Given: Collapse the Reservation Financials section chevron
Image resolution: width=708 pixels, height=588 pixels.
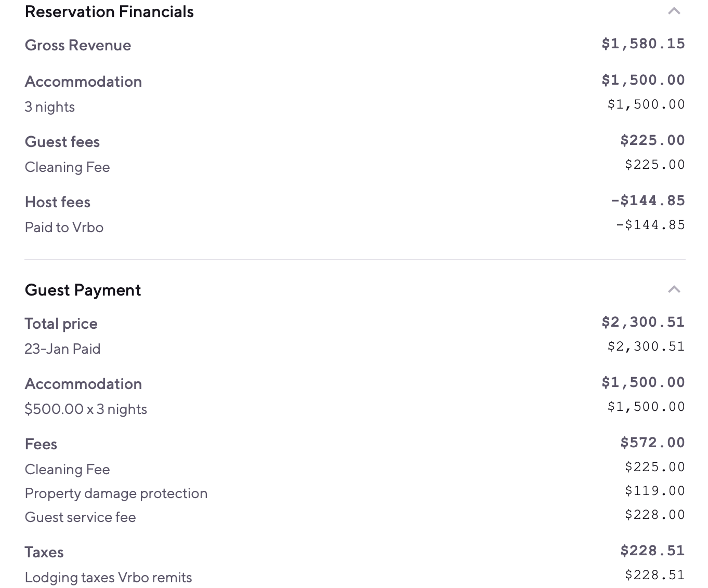Looking at the screenshot, I should tap(674, 11).
